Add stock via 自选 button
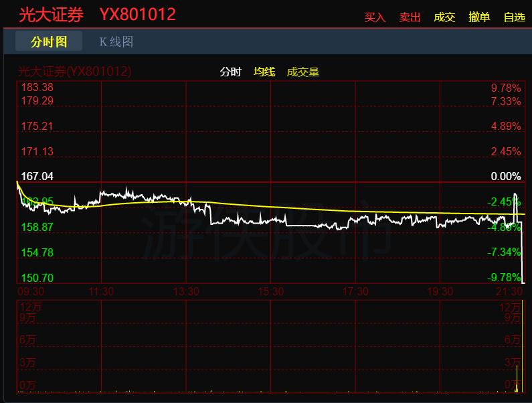The image size is (532, 403). 515,17
